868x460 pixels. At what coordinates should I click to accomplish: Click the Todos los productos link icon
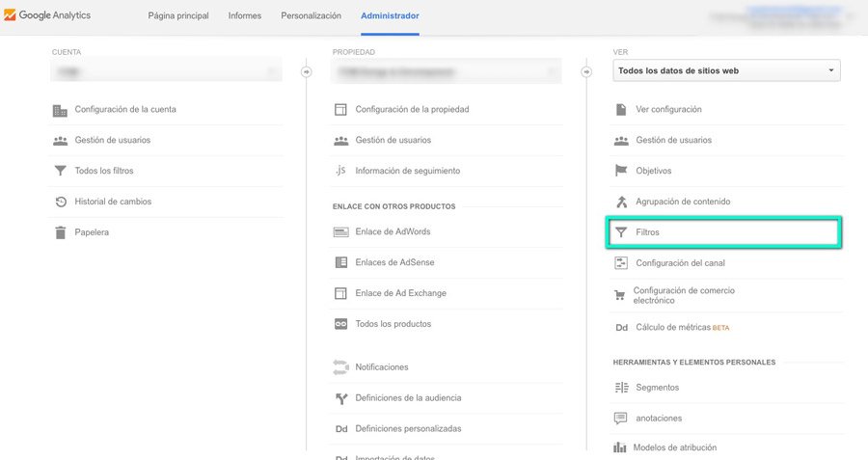point(341,324)
